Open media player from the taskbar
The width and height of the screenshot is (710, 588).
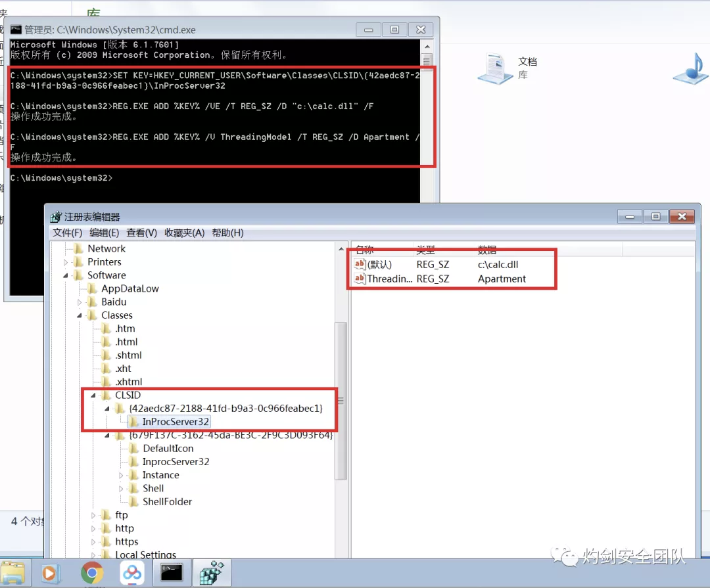tap(49, 574)
